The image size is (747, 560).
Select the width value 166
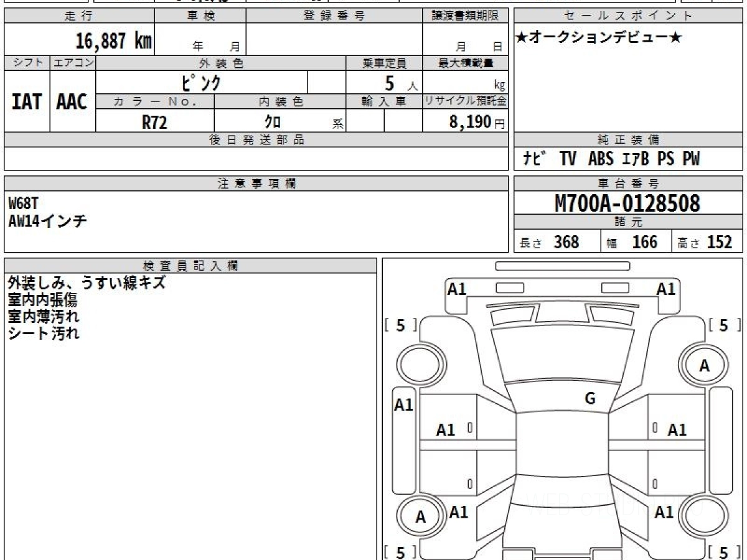[644, 242]
